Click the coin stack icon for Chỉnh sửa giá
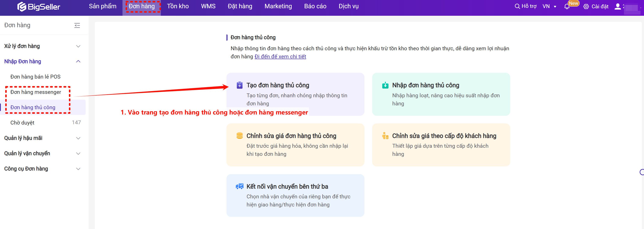Screen dimensions: 644x229 (239, 136)
